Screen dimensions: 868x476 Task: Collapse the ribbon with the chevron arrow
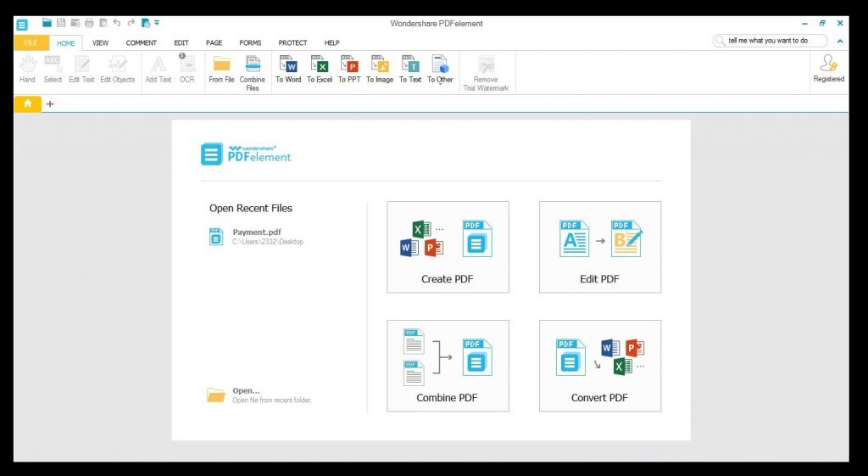(x=840, y=41)
